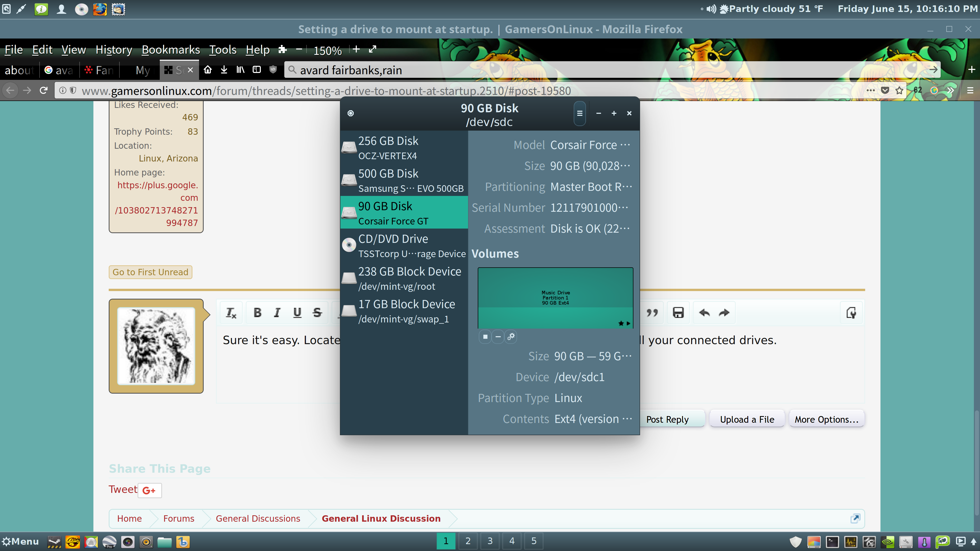Zoom out with the minus button
This screenshot has height=551, width=980.
[299, 49]
